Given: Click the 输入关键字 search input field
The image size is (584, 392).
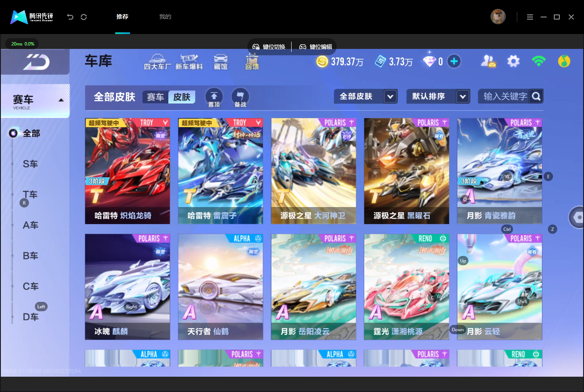Looking at the screenshot, I should click(505, 97).
